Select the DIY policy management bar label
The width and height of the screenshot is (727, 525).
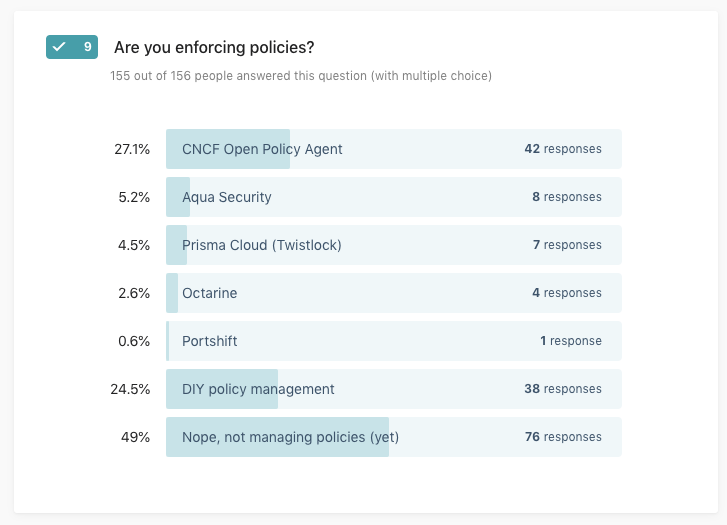point(258,389)
